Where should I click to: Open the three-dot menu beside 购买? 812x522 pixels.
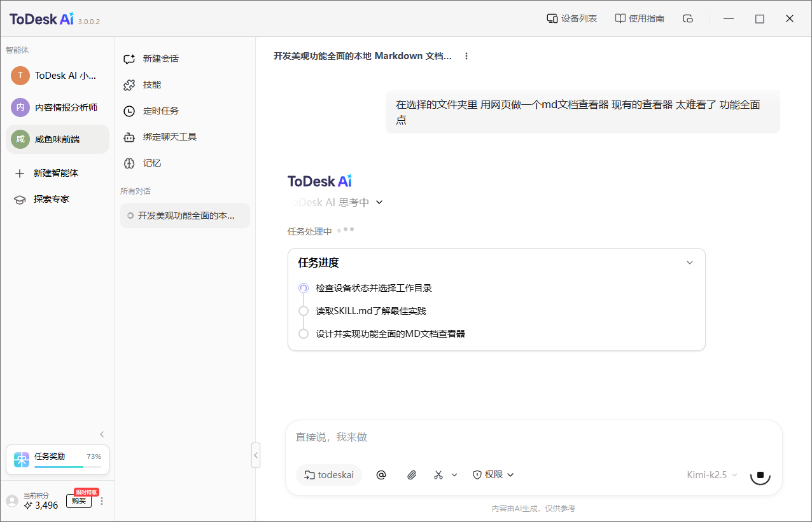click(102, 501)
